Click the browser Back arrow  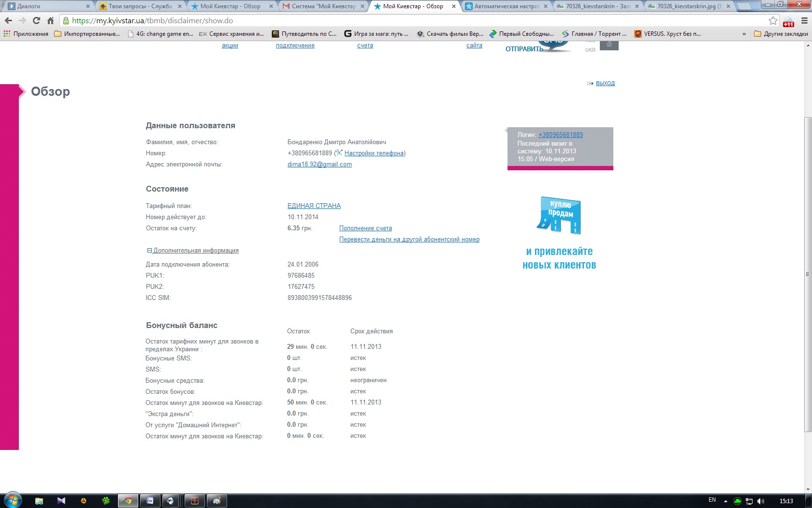8,21
